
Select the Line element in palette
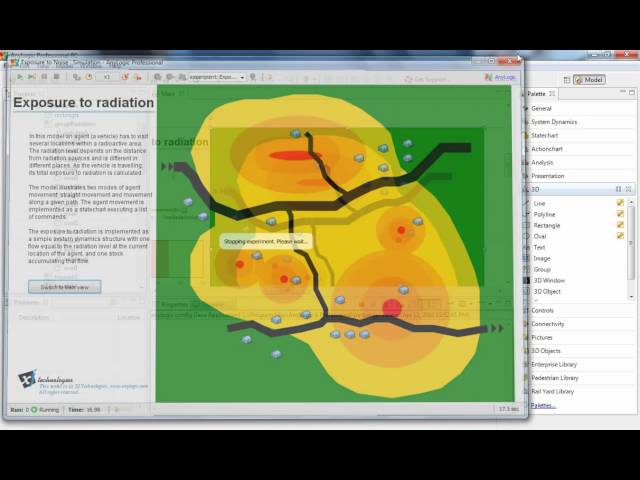point(539,203)
